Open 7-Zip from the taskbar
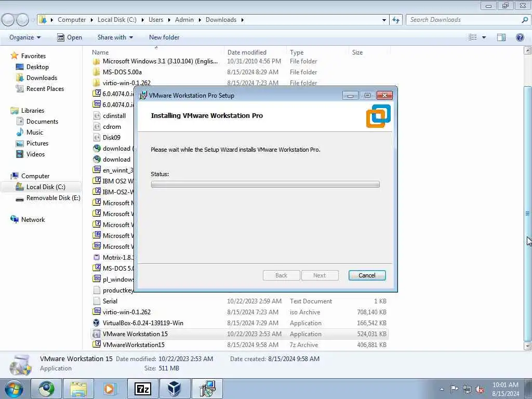 [x=142, y=389]
